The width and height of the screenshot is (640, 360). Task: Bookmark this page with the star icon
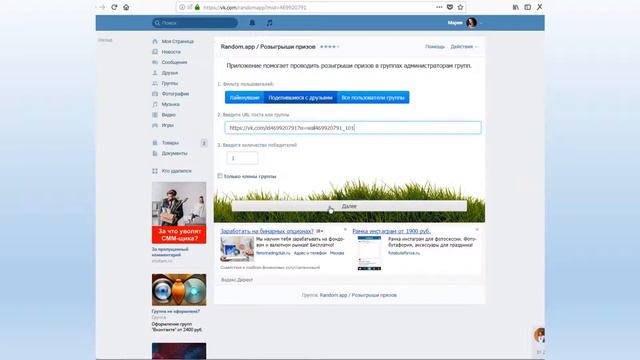(x=460, y=7)
